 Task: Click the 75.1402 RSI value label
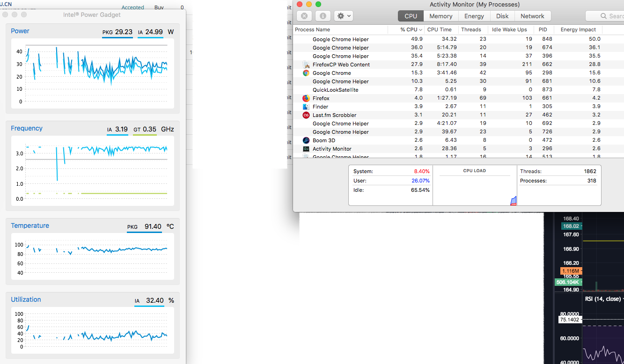[570, 320]
